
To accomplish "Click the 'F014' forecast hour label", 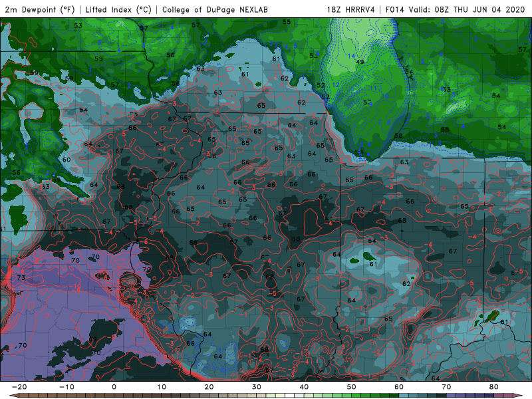I will pos(395,9).
